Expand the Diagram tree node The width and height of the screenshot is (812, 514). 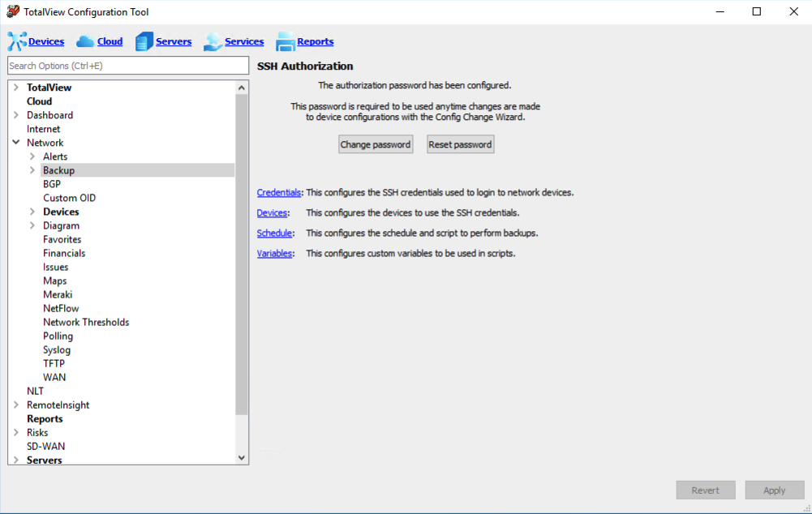click(32, 225)
